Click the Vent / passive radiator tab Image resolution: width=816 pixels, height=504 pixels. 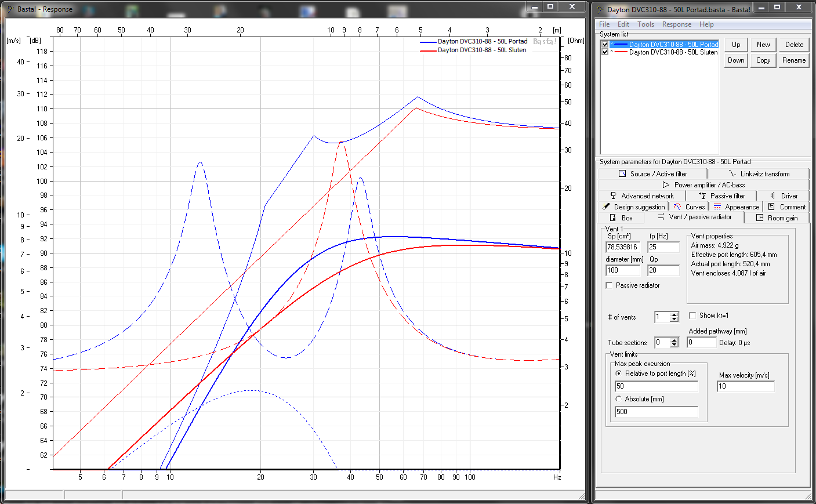(x=694, y=217)
